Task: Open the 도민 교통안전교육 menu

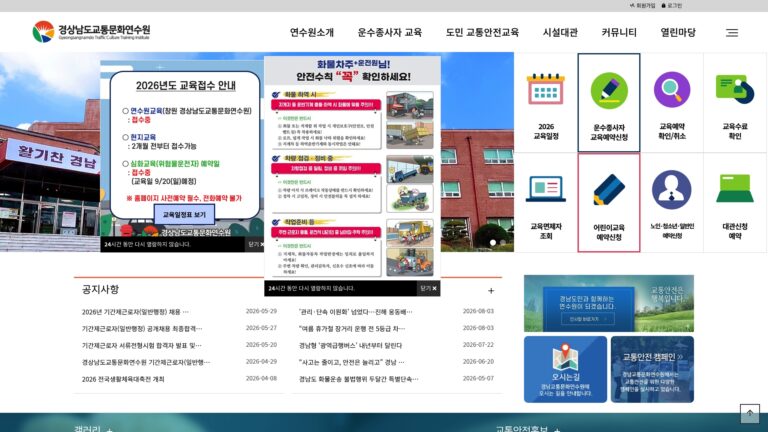Action: coord(482,33)
